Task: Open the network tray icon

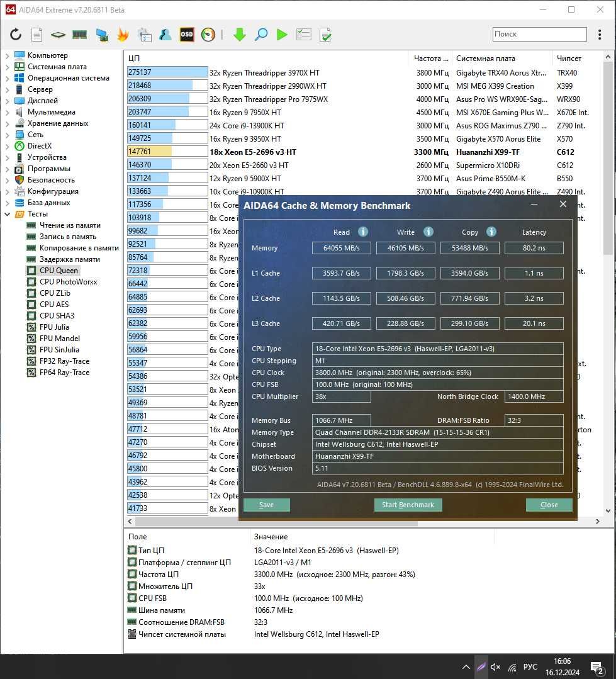Action: point(513,667)
